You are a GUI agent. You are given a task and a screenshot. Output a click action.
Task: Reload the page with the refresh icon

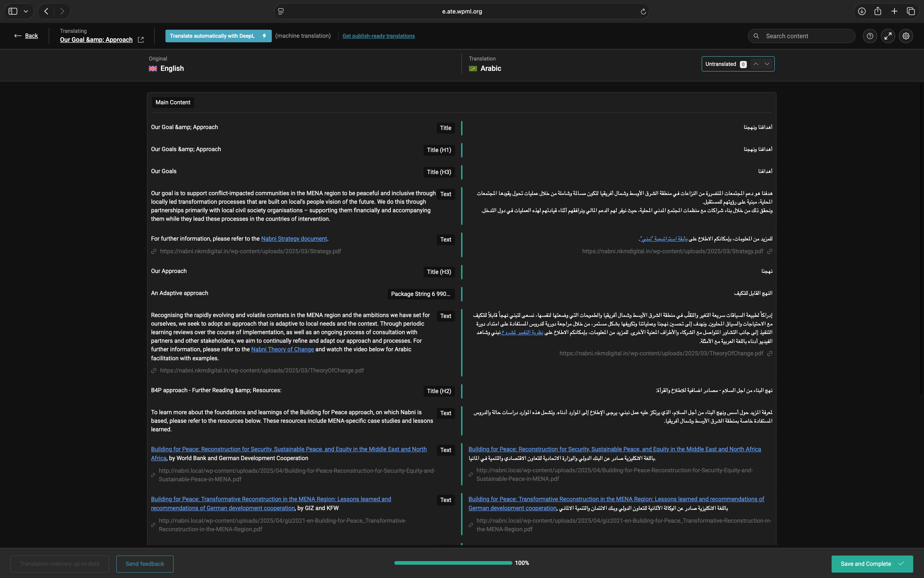pyautogui.click(x=643, y=11)
